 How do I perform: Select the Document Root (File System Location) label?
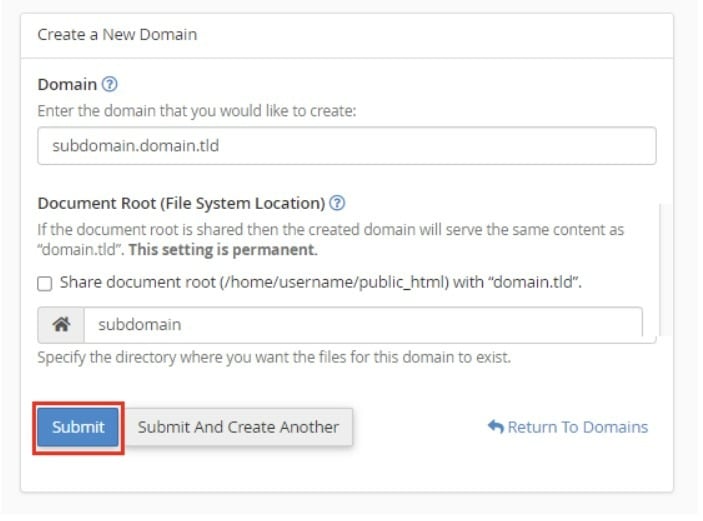(x=181, y=203)
